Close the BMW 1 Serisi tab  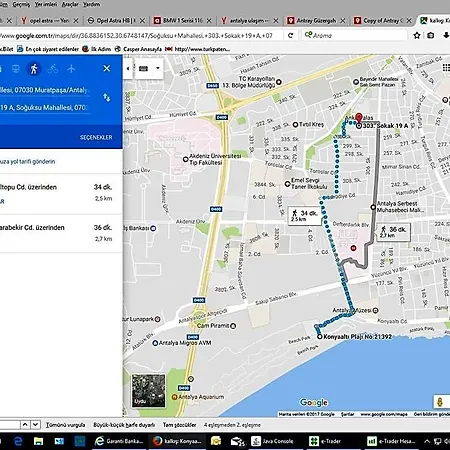pyautogui.click(x=209, y=21)
